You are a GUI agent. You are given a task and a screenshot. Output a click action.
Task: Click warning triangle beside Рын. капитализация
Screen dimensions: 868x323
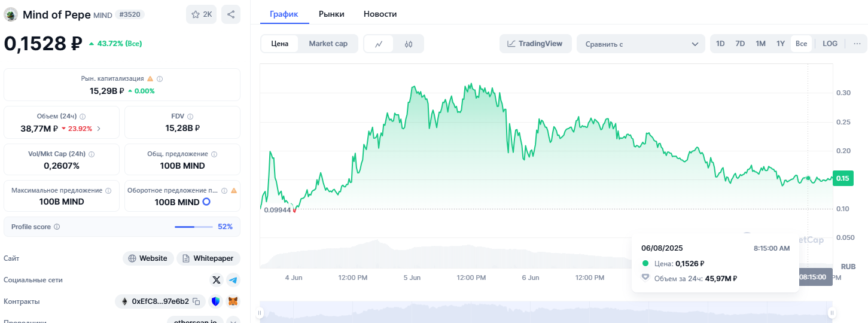click(150, 79)
